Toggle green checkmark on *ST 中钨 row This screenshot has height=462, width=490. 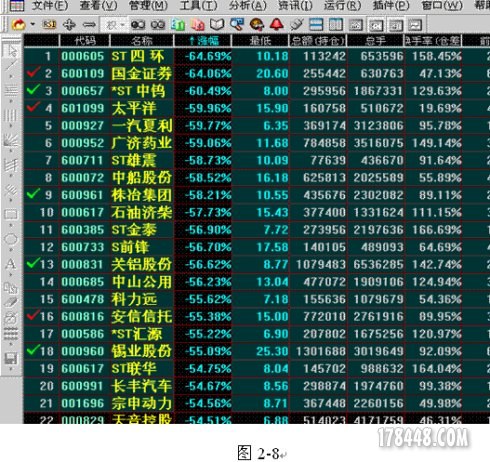coord(33,89)
